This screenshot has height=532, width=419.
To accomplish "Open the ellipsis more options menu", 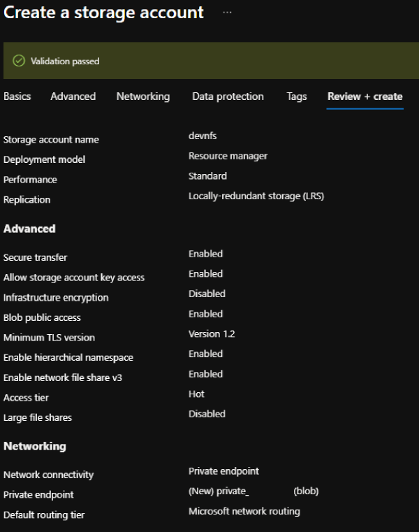I will [x=227, y=13].
